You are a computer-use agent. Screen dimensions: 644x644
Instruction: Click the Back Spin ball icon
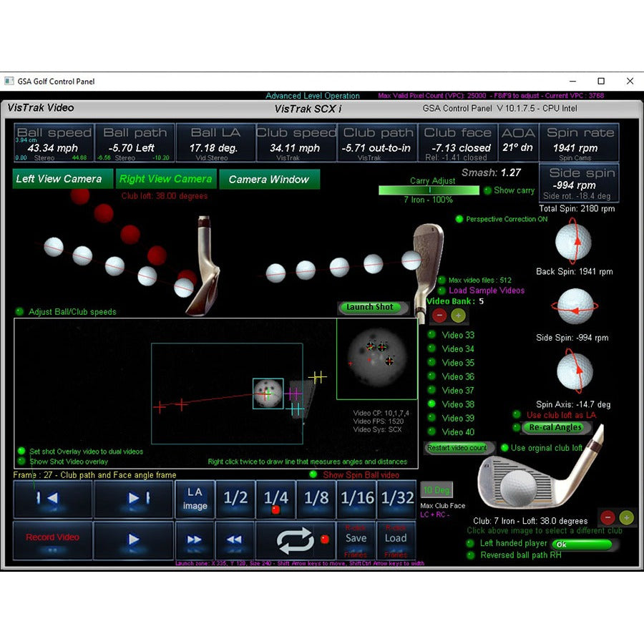click(573, 242)
